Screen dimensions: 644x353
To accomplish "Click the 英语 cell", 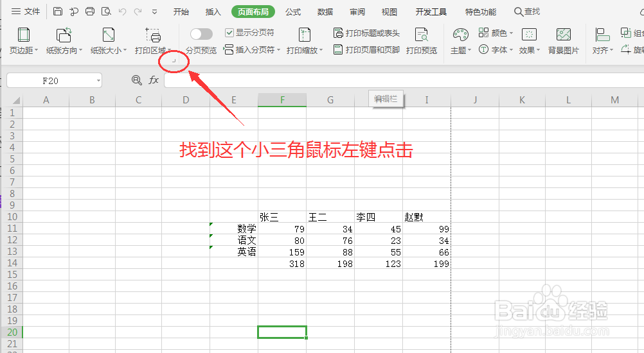I will 234,252.
